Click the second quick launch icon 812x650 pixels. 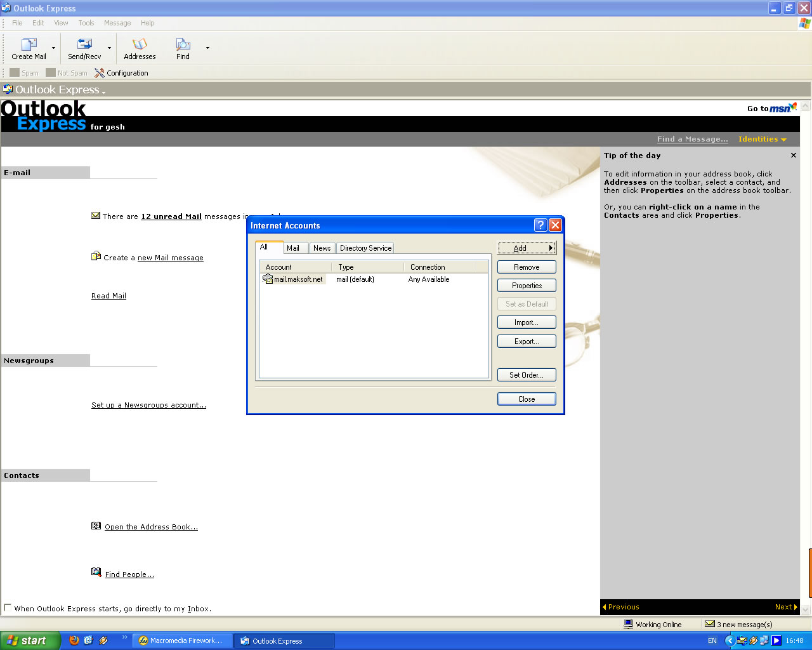[x=88, y=640]
